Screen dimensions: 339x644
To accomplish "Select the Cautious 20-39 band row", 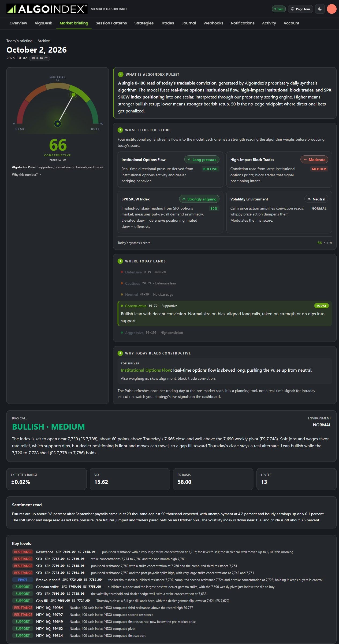I will pyautogui.click(x=225, y=283).
